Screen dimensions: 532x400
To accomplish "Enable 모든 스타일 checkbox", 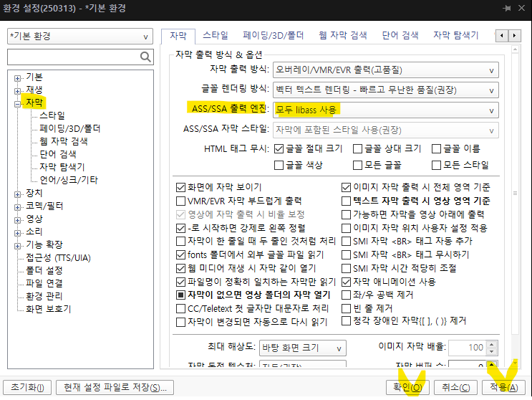I will (436, 166).
